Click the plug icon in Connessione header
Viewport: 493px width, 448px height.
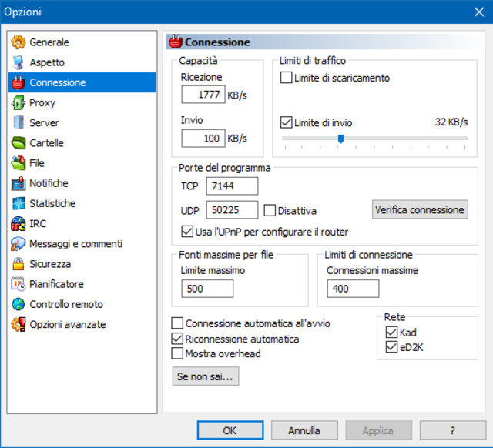tap(176, 42)
